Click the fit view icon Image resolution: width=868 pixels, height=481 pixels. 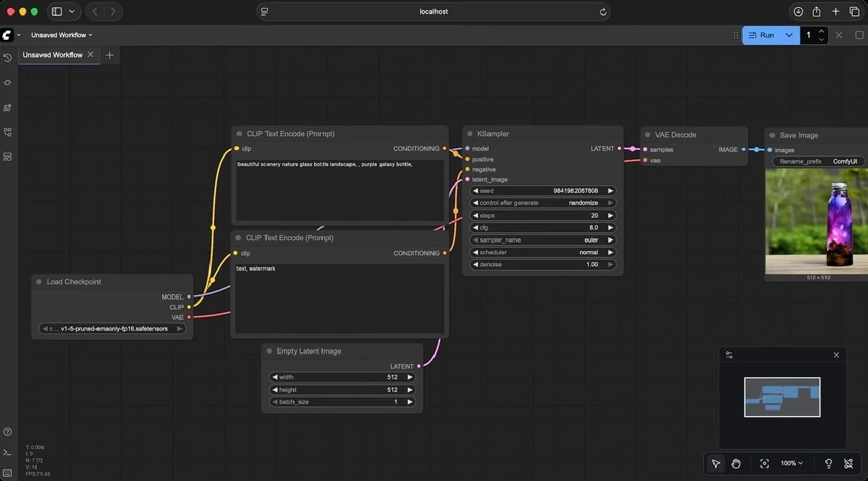[x=765, y=464]
